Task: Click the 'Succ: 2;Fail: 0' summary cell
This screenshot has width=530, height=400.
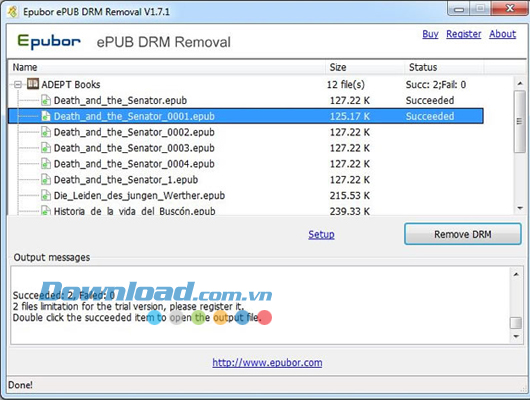Action: tap(436, 85)
